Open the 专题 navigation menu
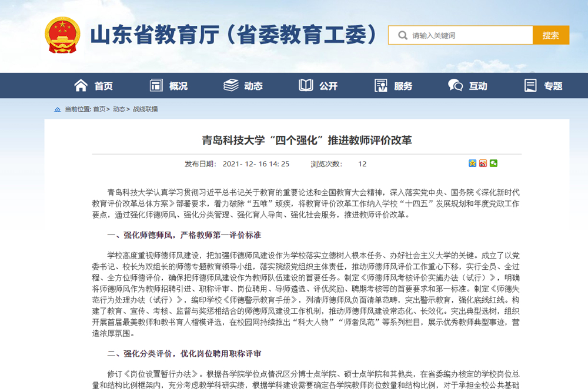Image resolution: width=588 pixels, height=392 pixels. click(553, 86)
